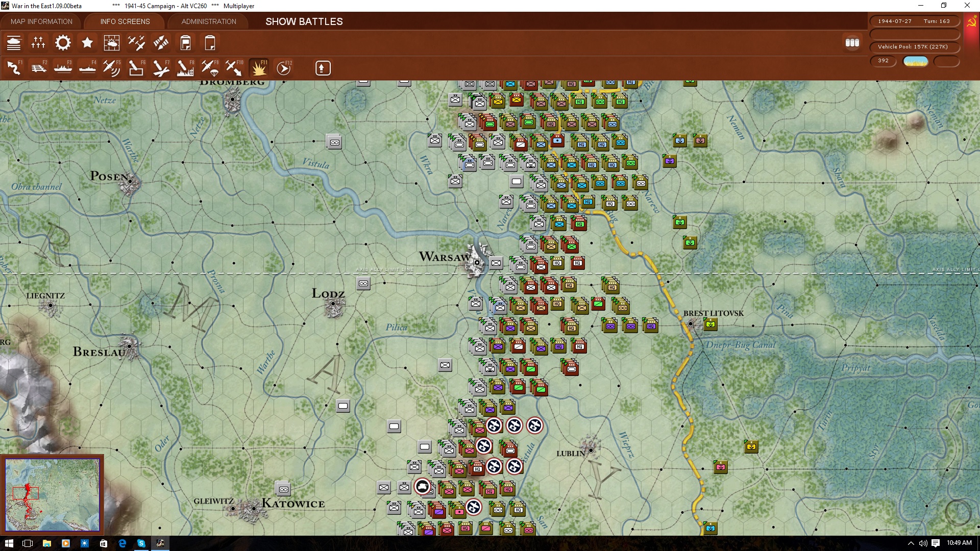Viewport: 980px width, 551px height.
Task: Open Microsoft Edge from taskbar
Action: click(122, 543)
